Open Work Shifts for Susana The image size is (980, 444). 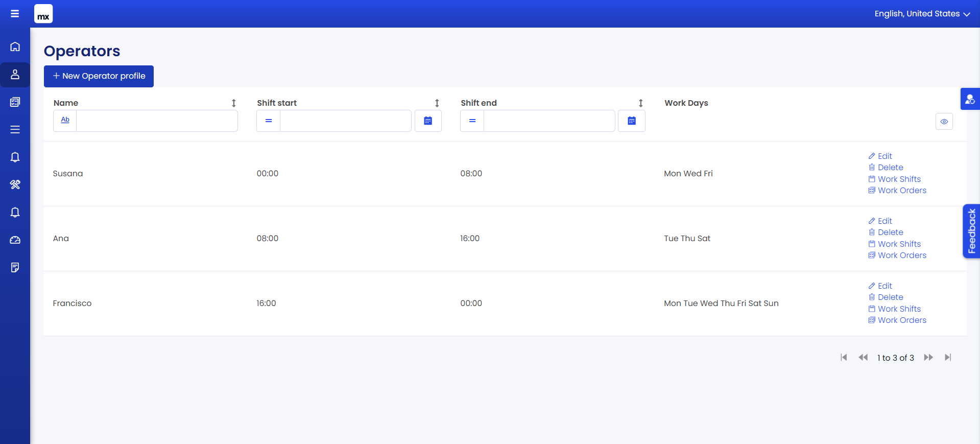(x=895, y=179)
